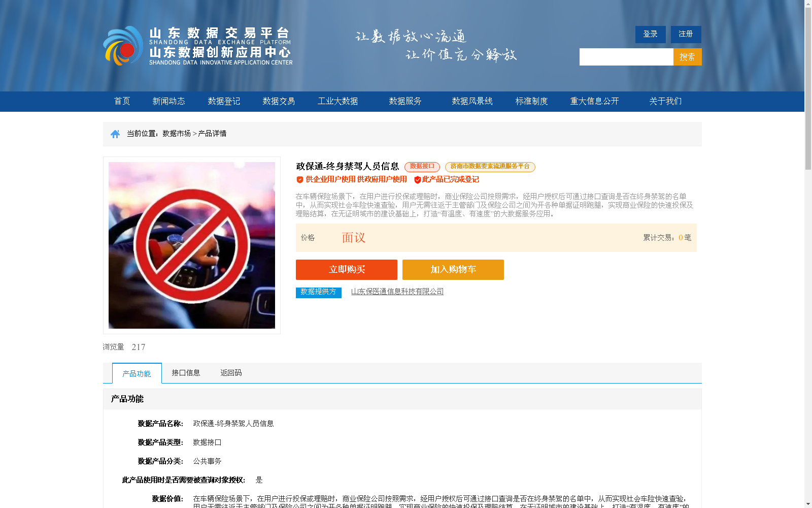Click the 加入购物车 add to cart button
The width and height of the screenshot is (812, 508).
pyautogui.click(x=453, y=270)
